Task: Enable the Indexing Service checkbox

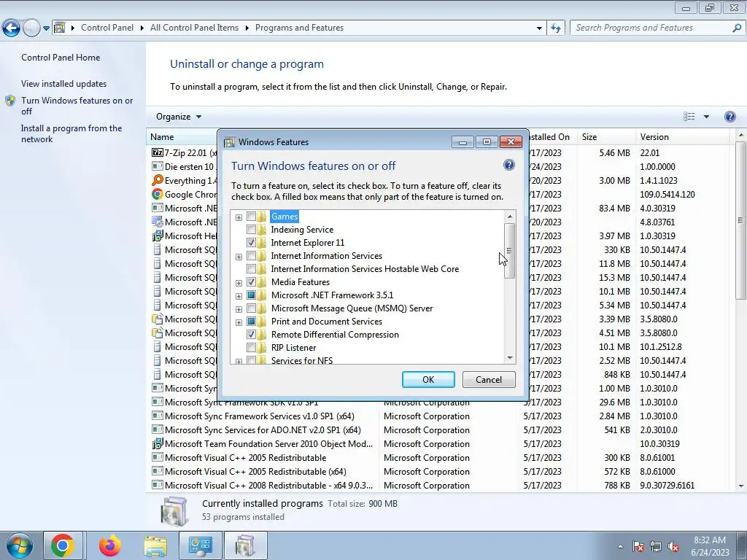Action: click(x=251, y=230)
